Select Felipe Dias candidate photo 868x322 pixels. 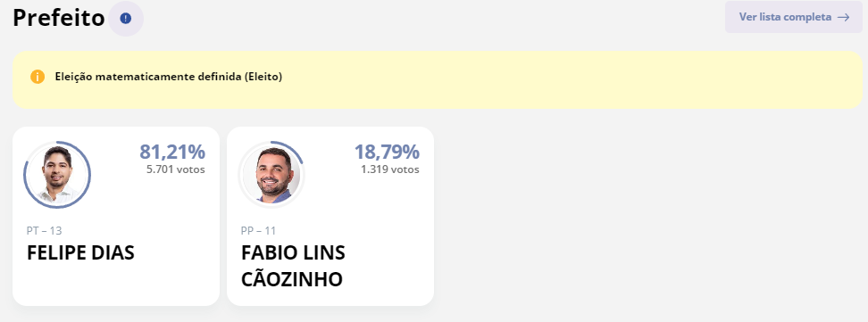[x=57, y=175]
